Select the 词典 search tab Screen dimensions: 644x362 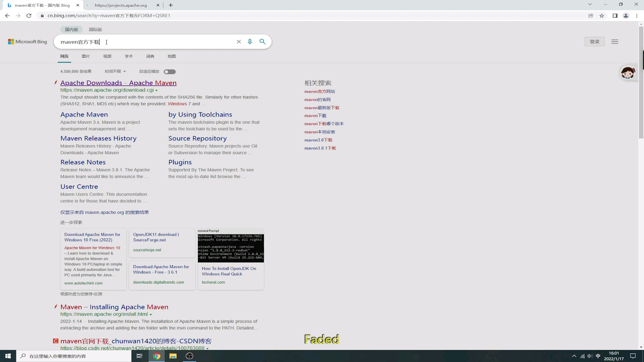tap(150, 56)
